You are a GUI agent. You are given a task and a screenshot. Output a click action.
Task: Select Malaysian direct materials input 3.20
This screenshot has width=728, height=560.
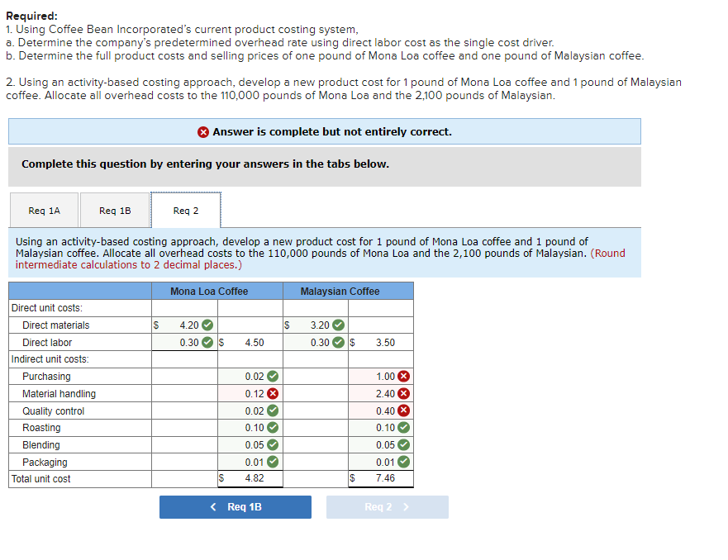[316, 325]
